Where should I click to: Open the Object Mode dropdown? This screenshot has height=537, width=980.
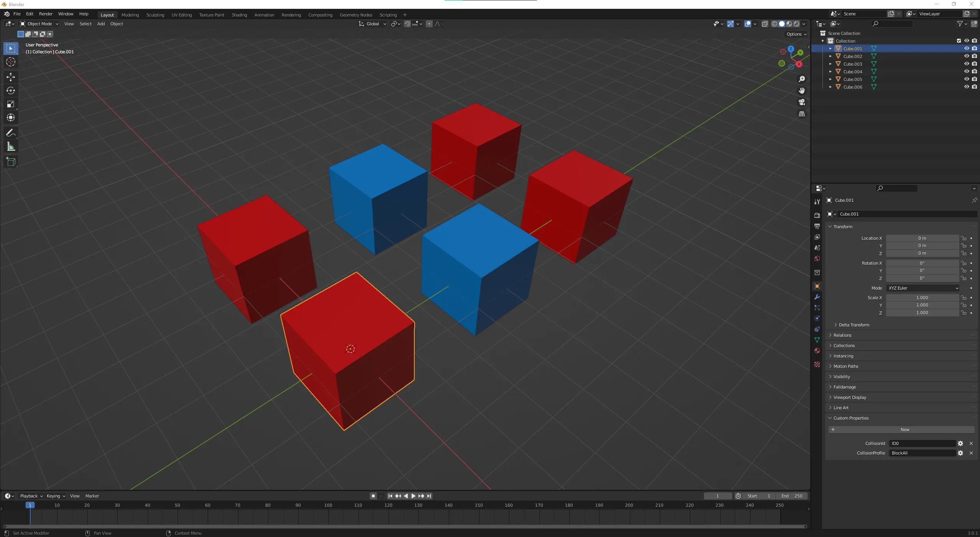point(39,24)
